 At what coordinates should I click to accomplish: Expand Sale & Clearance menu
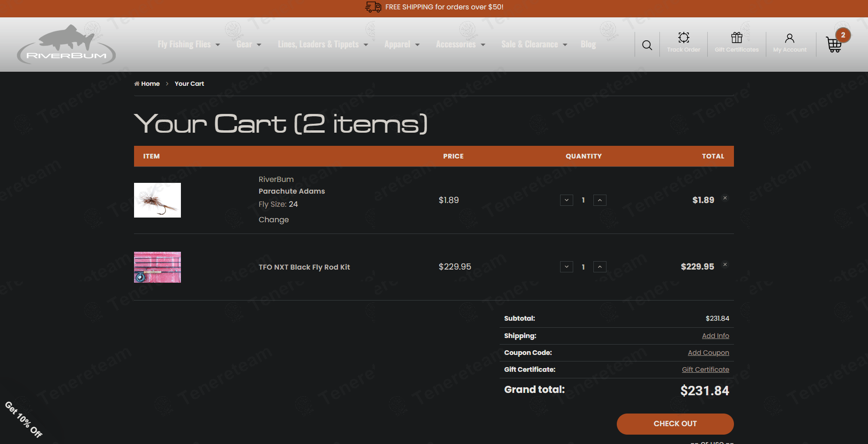click(x=534, y=44)
